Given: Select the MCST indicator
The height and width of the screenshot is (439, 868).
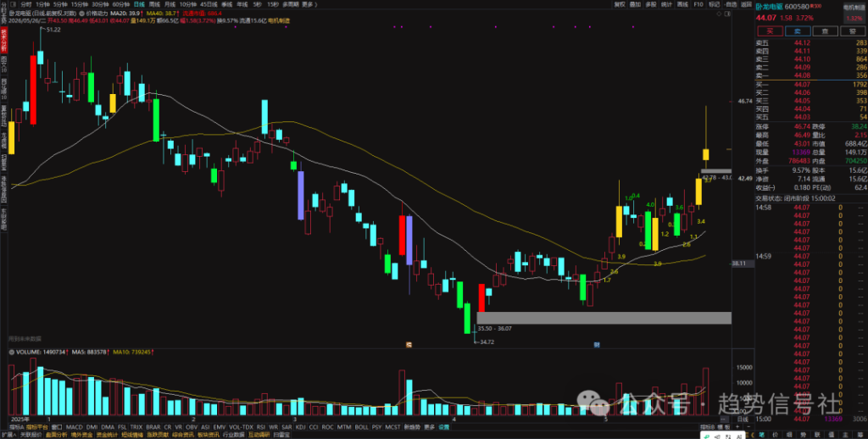Looking at the screenshot, I should (393, 427).
